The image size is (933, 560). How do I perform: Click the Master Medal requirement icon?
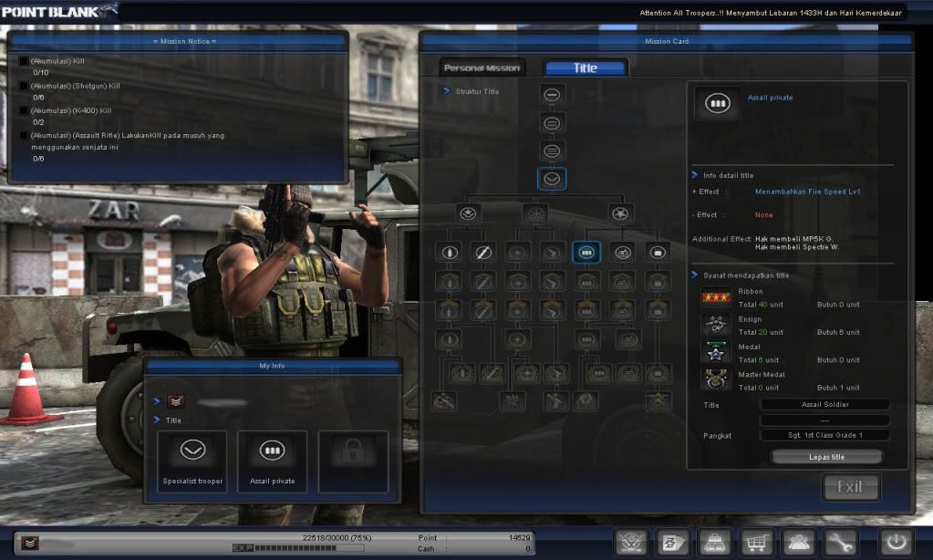pos(715,380)
